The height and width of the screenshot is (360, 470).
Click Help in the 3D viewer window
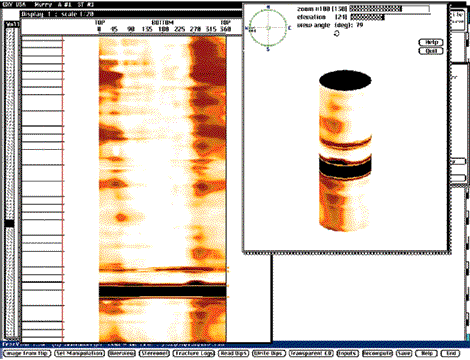(x=431, y=42)
